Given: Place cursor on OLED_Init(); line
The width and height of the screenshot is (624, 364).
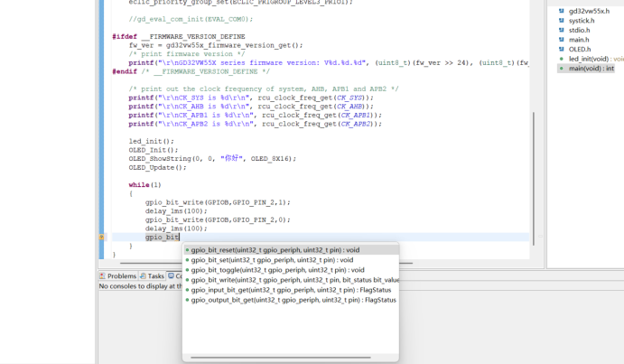Looking at the screenshot, I should [x=154, y=150].
